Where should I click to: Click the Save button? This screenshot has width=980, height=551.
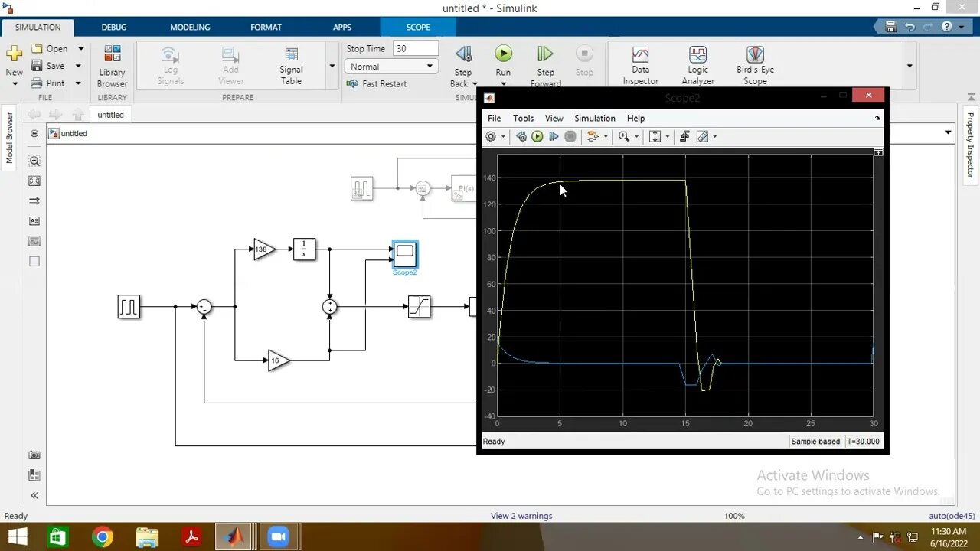[48, 66]
